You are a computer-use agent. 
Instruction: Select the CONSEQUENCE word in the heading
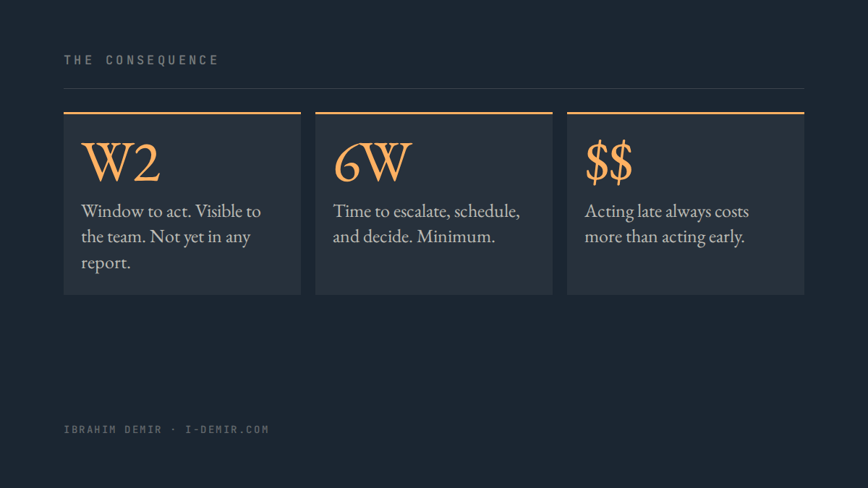162,60
